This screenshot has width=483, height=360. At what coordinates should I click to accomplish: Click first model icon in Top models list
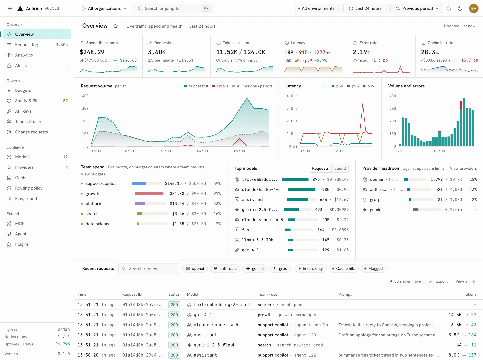coord(237,179)
